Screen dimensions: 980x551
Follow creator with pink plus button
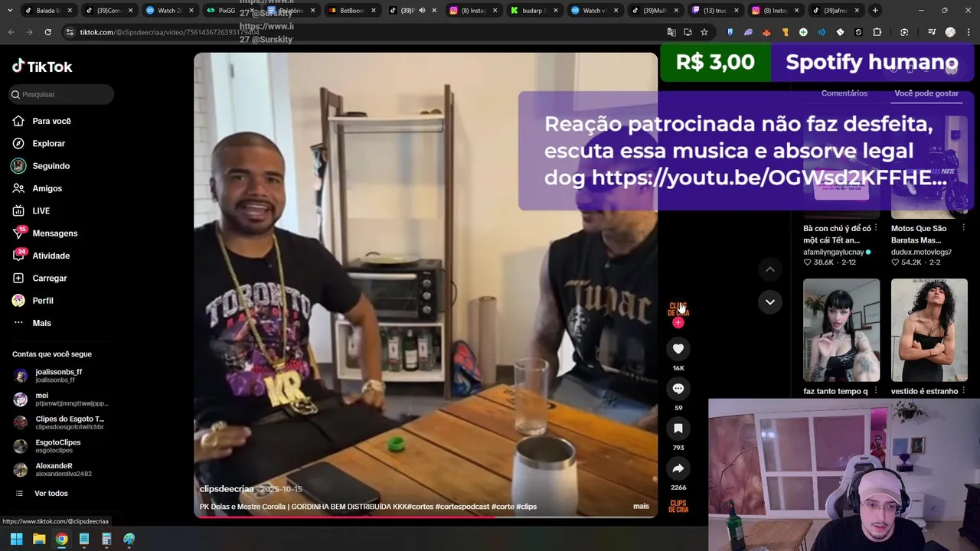pos(678,322)
